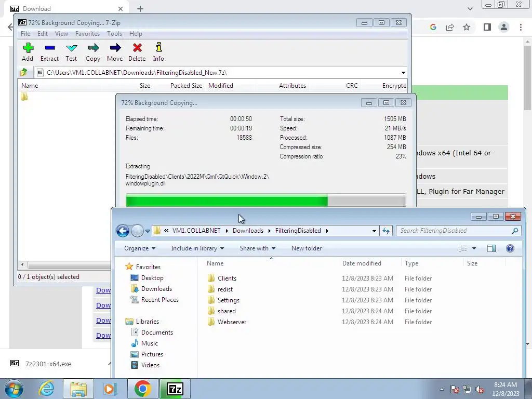Click the 7z2301-x64.exe download item
Screen dimensions: 532x399
click(48, 364)
